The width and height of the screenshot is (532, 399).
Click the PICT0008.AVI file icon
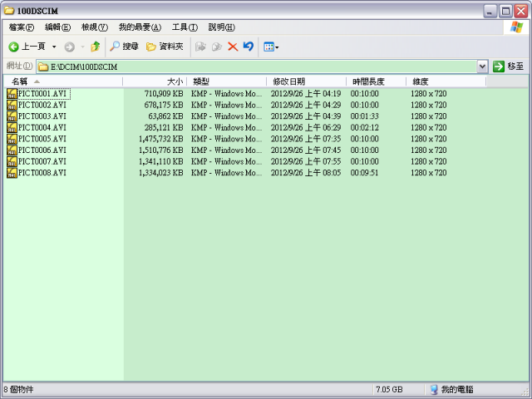pos(12,173)
